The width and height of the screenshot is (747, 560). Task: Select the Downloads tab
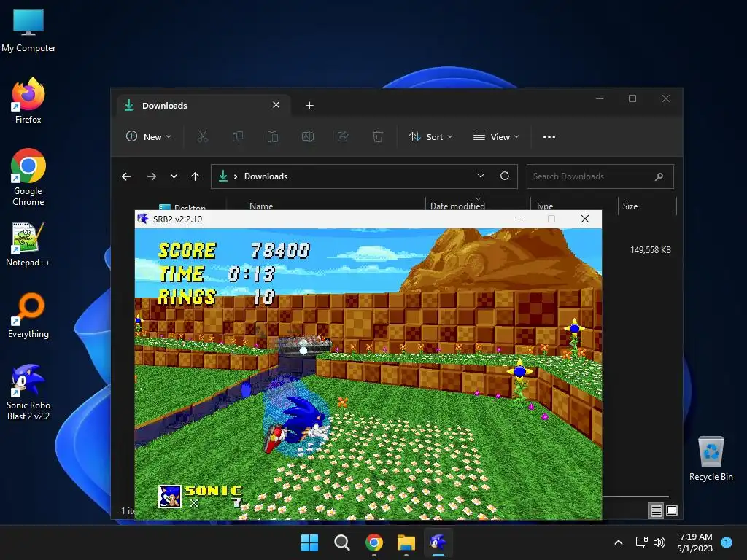[203, 105]
